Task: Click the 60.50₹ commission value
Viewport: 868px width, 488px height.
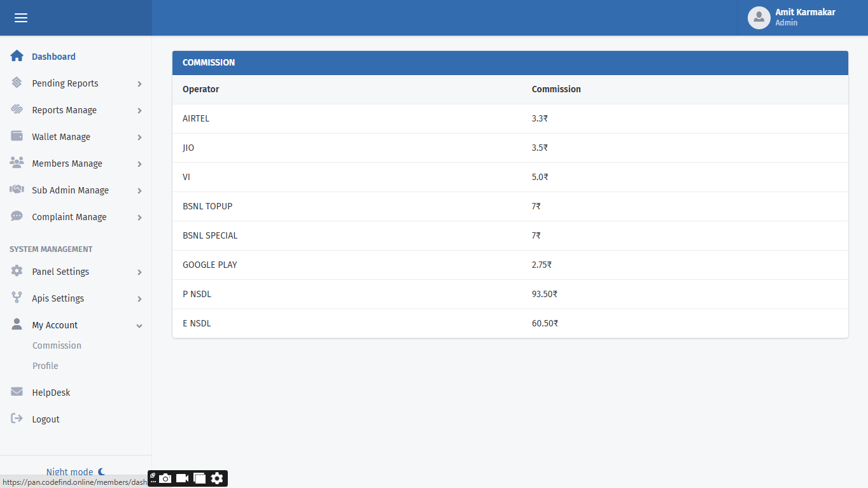Action: (x=545, y=323)
